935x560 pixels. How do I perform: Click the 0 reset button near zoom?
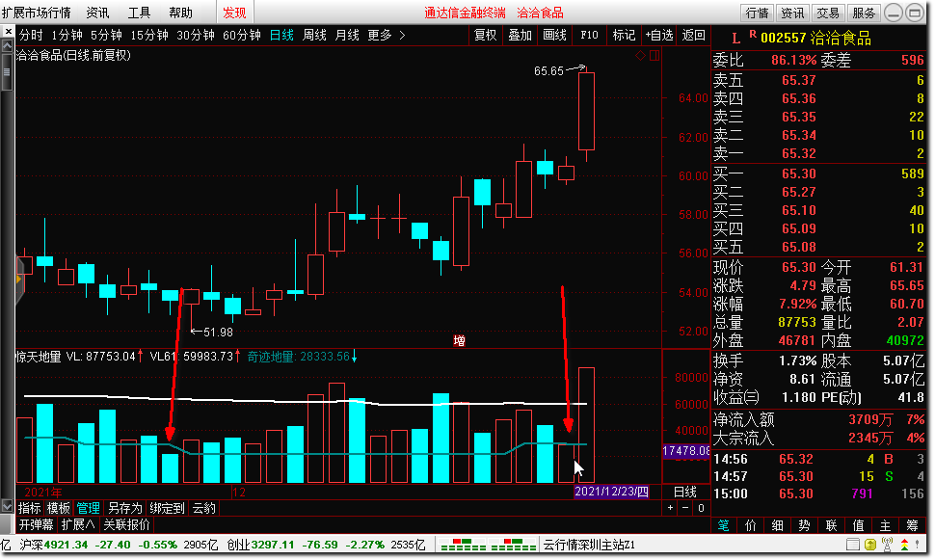702,508
